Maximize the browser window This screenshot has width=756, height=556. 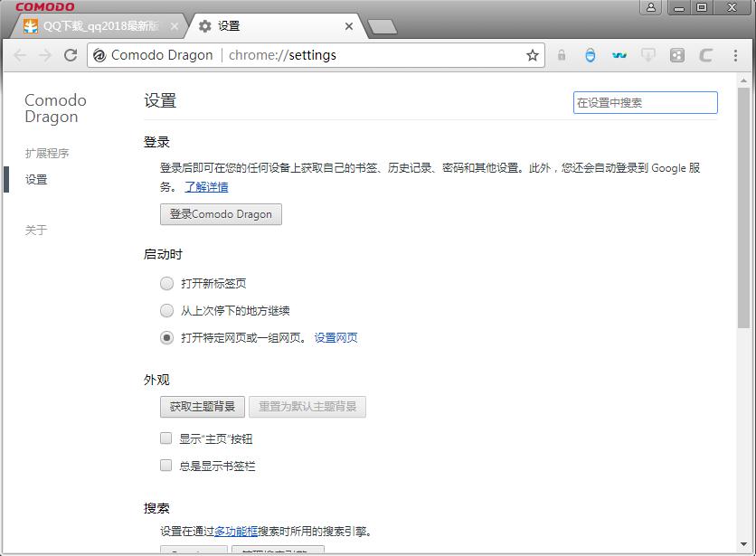tap(702, 7)
